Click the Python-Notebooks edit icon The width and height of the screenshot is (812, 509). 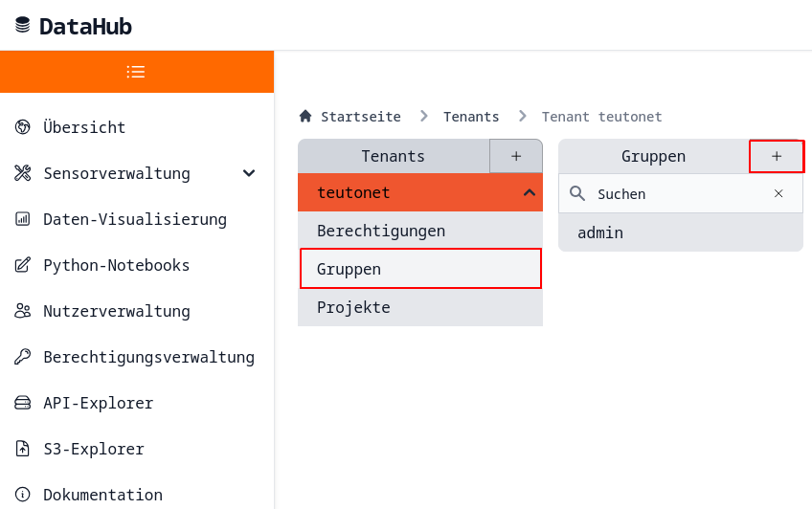point(23,265)
